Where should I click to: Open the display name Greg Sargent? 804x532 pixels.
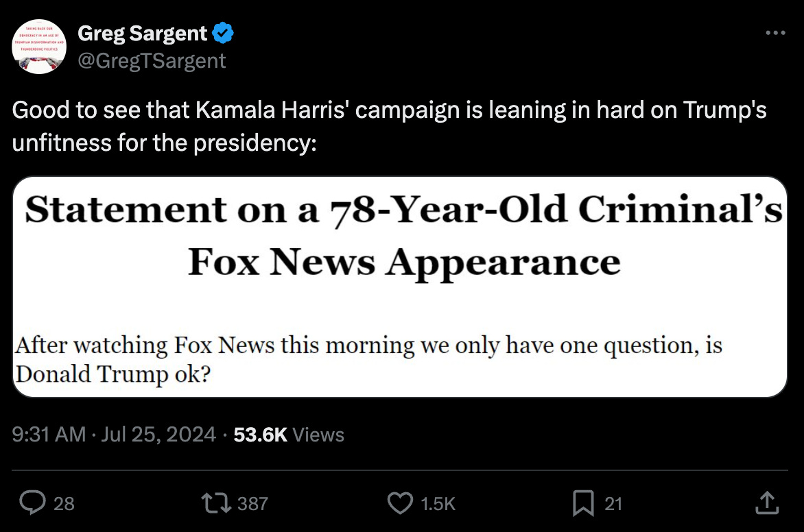point(141,32)
